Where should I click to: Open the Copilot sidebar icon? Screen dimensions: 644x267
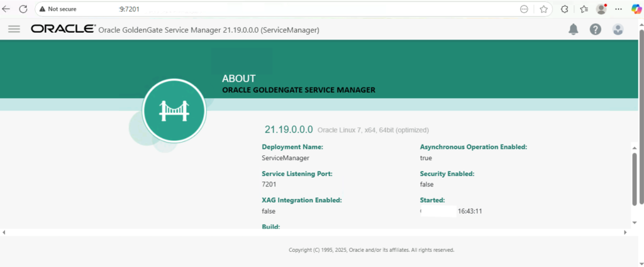[x=636, y=9]
